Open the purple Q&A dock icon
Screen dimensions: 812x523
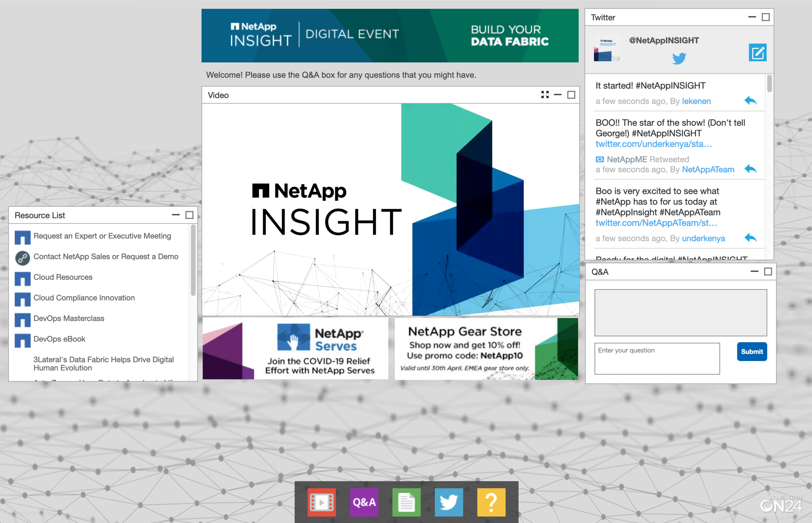364,502
